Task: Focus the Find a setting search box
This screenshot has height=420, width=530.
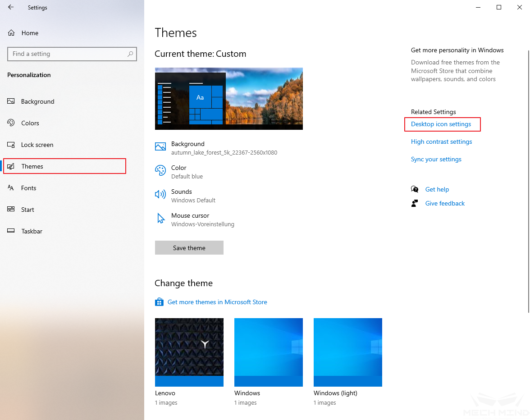Action: [72, 54]
